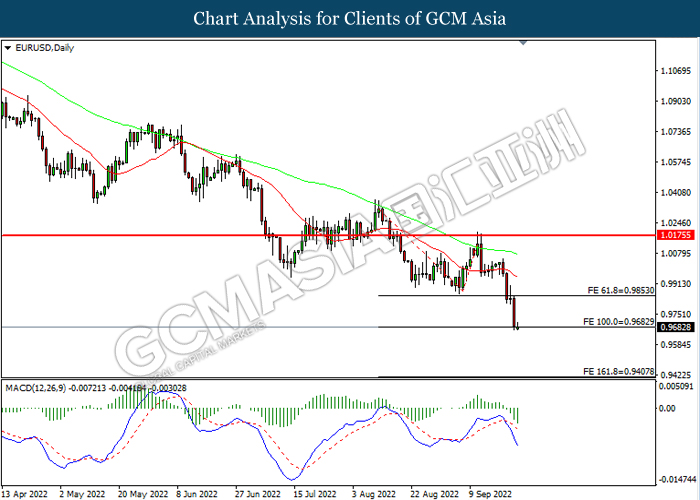Click the 22 Aug 2022 date label

click(x=434, y=494)
